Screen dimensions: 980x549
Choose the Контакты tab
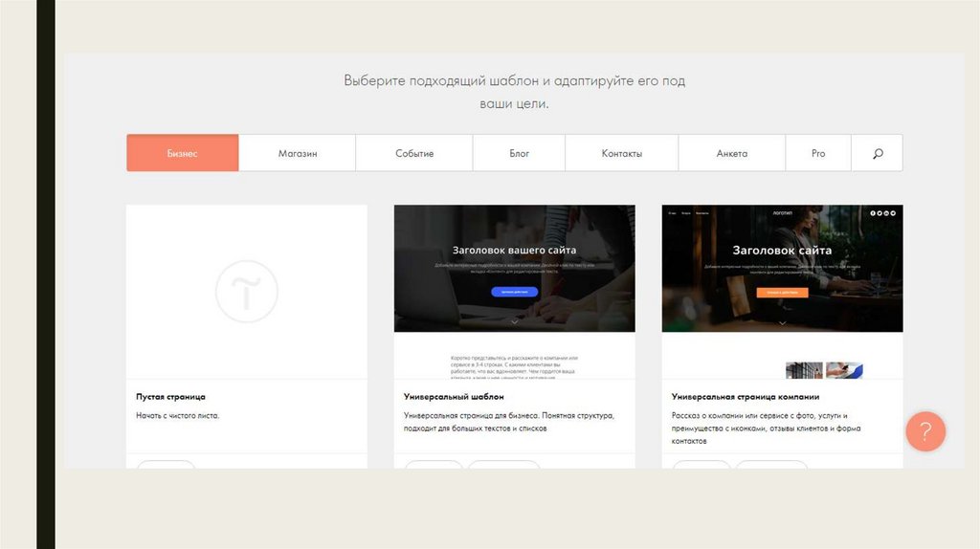pyautogui.click(x=621, y=153)
